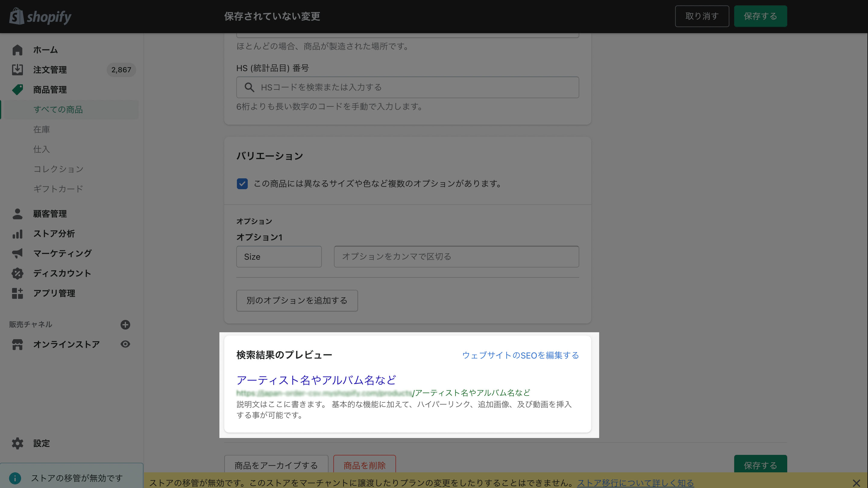The height and width of the screenshot is (488, 868).
Task: Click 保存されていない変更 header text
Action: click(x=272, y=16)
